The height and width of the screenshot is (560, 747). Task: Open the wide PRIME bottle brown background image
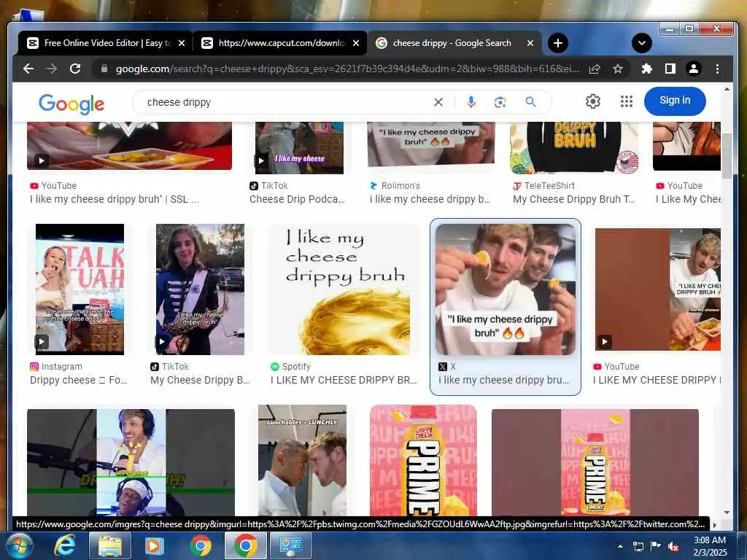[595, 462]
